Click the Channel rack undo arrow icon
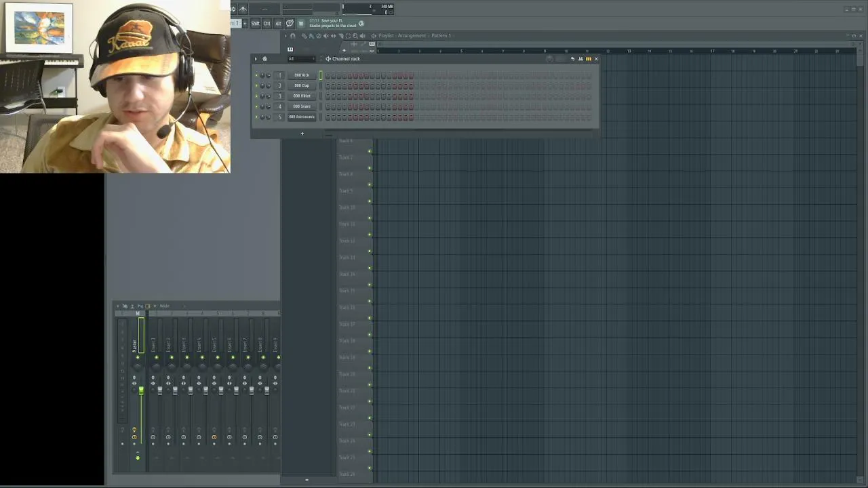The width and height of the screenshot is (868, 488). [572, 59]
